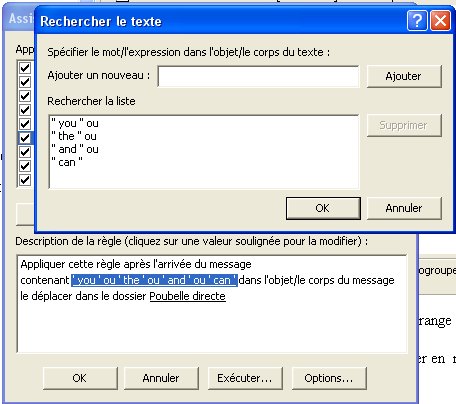
Task: Select the " you " ou list entry
Action: (75, 123)
